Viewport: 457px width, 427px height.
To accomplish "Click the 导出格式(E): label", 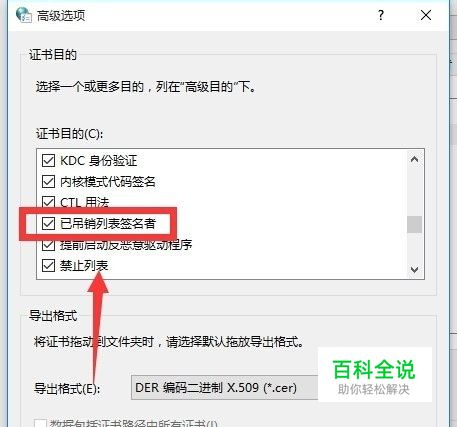I will point(67,388).
